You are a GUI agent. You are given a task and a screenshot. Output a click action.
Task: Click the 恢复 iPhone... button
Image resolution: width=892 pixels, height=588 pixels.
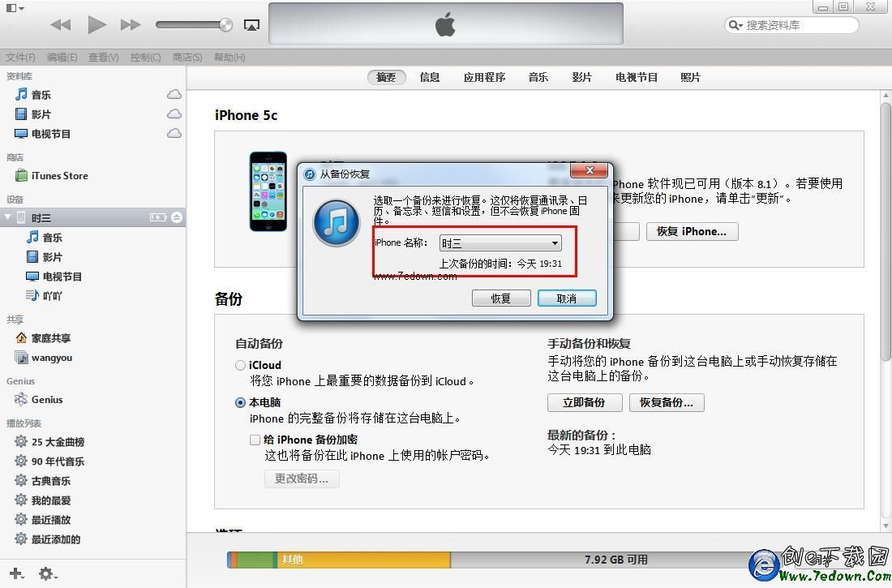692,232
